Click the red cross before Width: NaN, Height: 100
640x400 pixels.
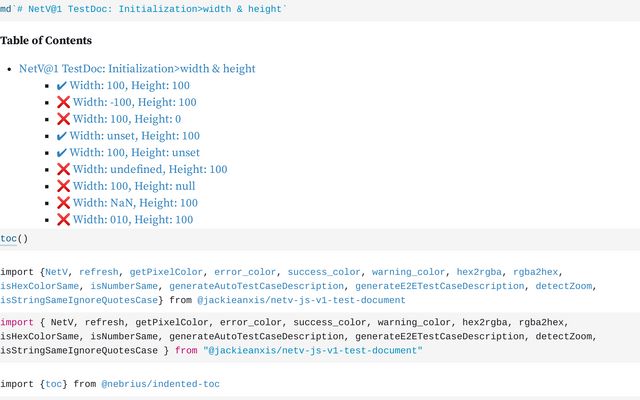click(63, 203)
